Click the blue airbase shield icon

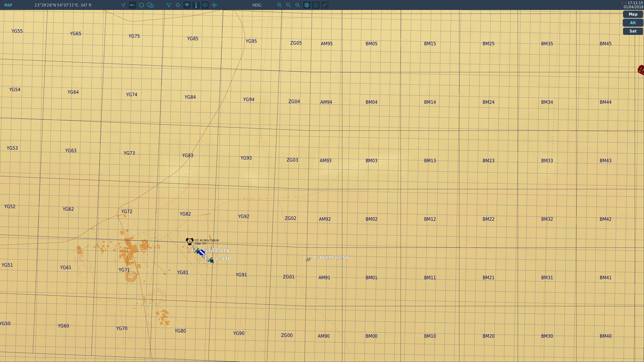tap(202, 252)
